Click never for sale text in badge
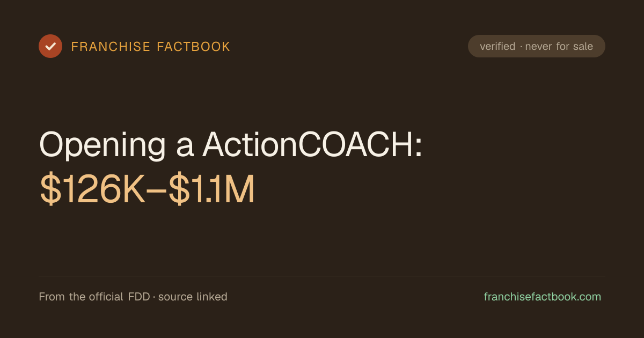Screen dimensions: 644x338 559,47
